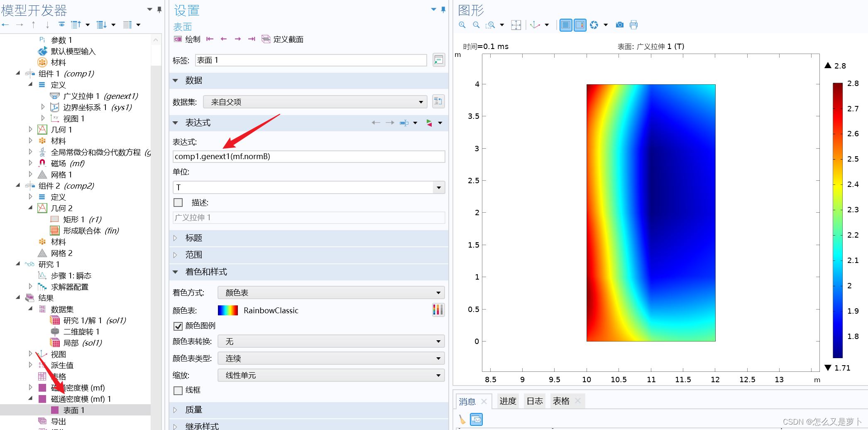Screen dimensions: 868x430
Task: Switch to the 日志 tab
Action: (535, 401)
